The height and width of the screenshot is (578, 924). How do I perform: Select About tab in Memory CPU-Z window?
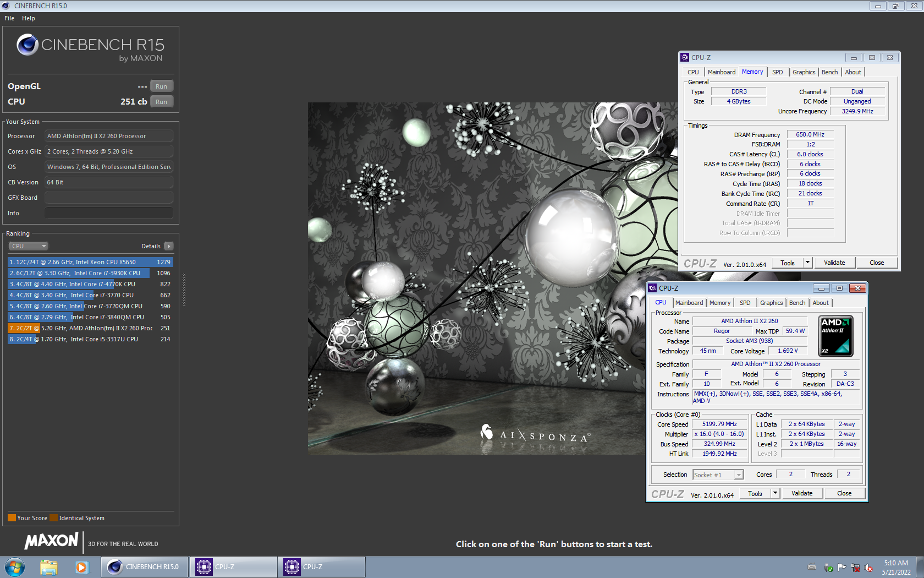[853, 72]
